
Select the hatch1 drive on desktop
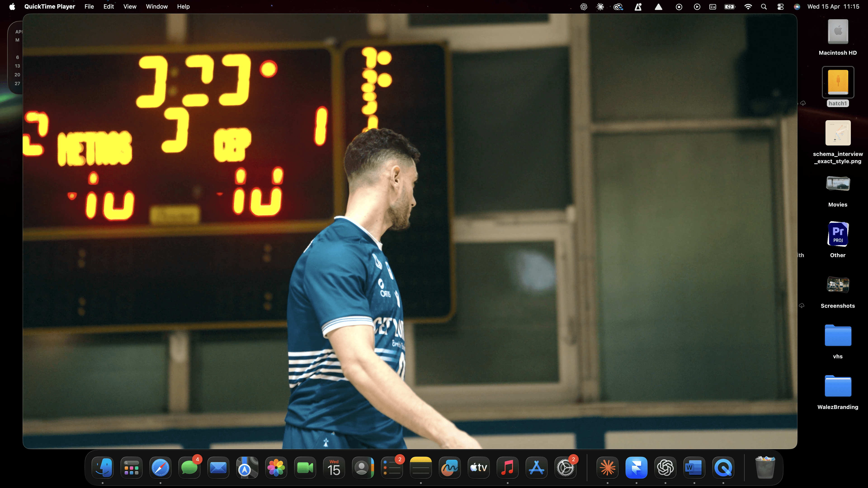pos(838,82)
